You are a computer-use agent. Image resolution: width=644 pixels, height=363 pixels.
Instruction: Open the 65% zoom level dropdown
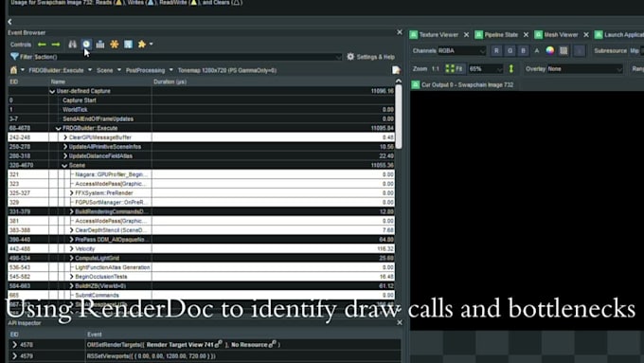pyautogui.click(x=486, y=68)
